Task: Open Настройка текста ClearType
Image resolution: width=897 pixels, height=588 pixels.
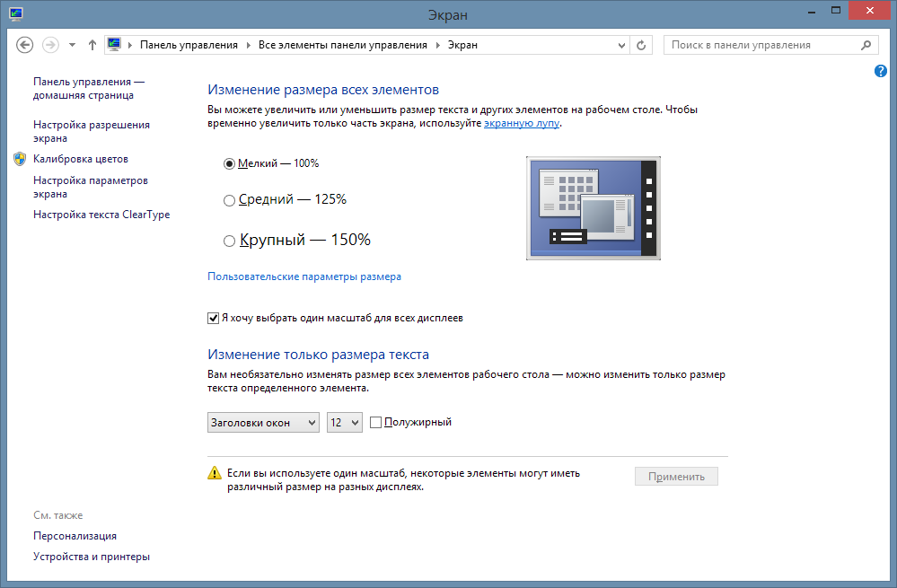Action: (101, 215)
